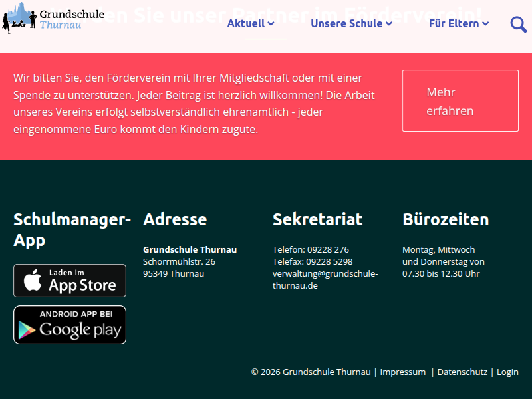Click the Schulmanager-App heading
The image size is (532, 399).
[72, 229]
